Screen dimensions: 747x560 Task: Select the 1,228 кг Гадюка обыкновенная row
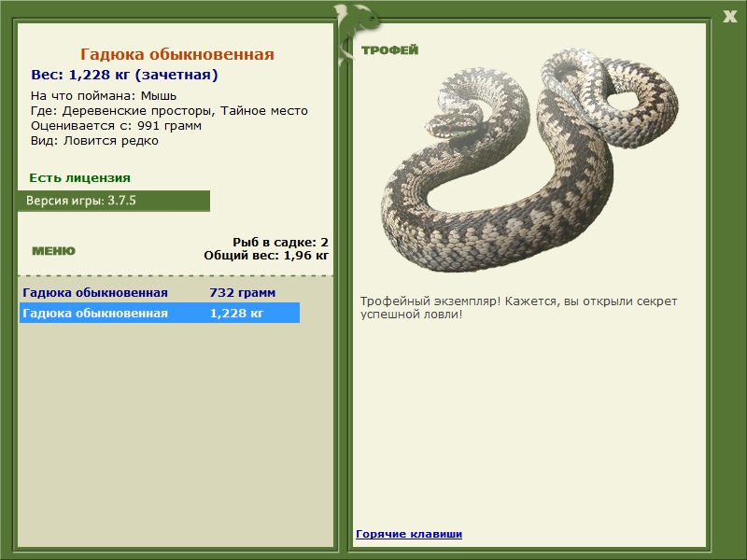[160, 313]
